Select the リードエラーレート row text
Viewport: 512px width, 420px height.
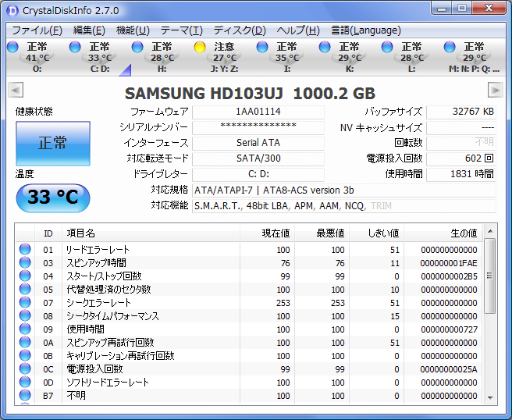tap(98, 250)
